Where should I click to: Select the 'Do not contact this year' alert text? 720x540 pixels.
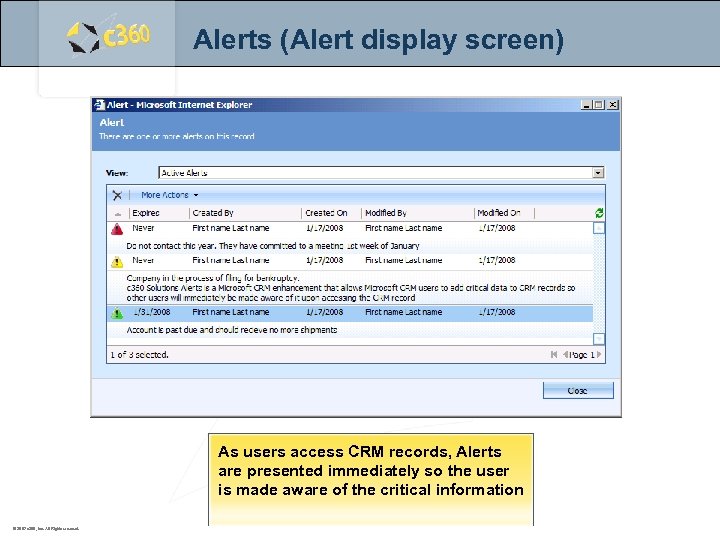click(x=273, y=246)
